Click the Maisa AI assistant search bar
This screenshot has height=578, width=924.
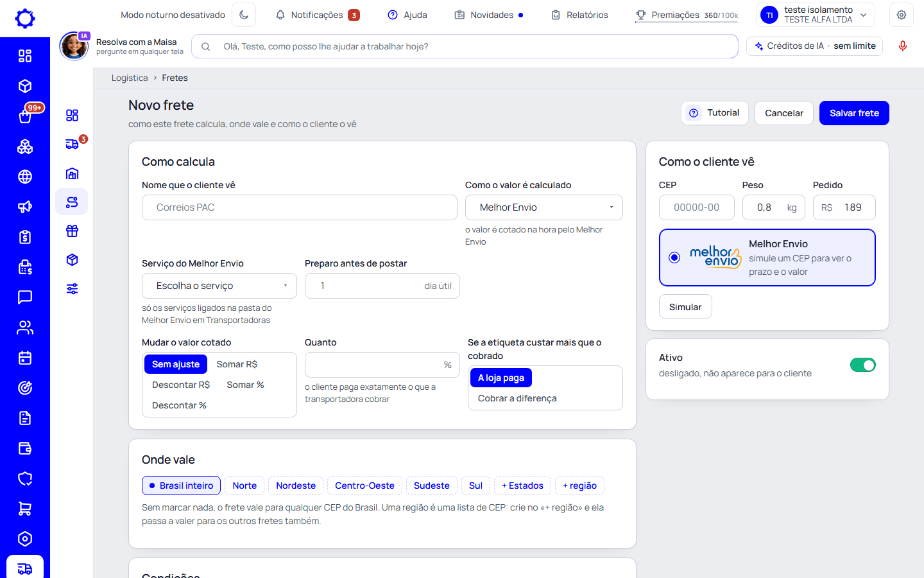click(x=465, y=46)
